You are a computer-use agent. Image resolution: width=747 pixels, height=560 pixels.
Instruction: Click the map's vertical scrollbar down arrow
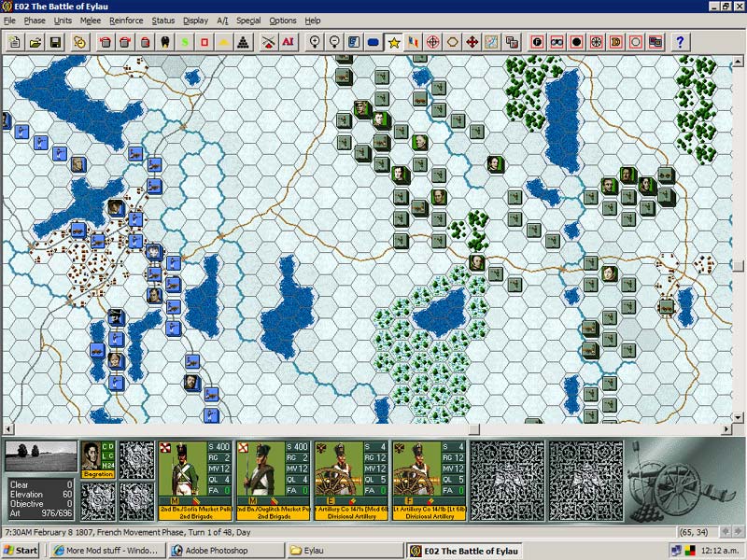click(x=738, y=417)
